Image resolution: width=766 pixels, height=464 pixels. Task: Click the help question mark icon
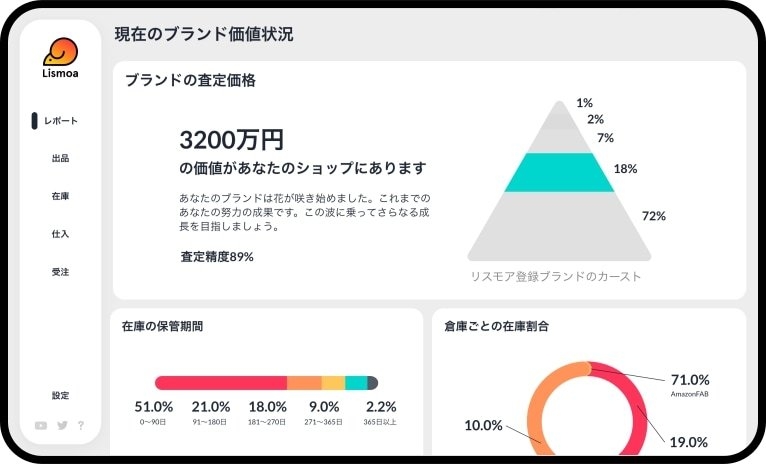point(81,425)
